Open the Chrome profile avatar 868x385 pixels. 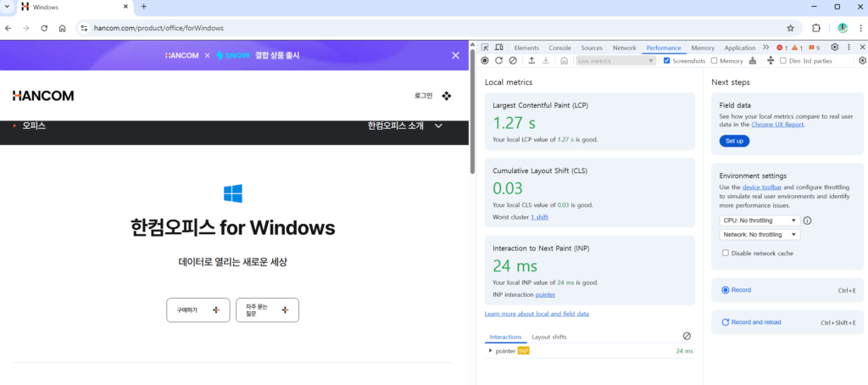point(843,28)
